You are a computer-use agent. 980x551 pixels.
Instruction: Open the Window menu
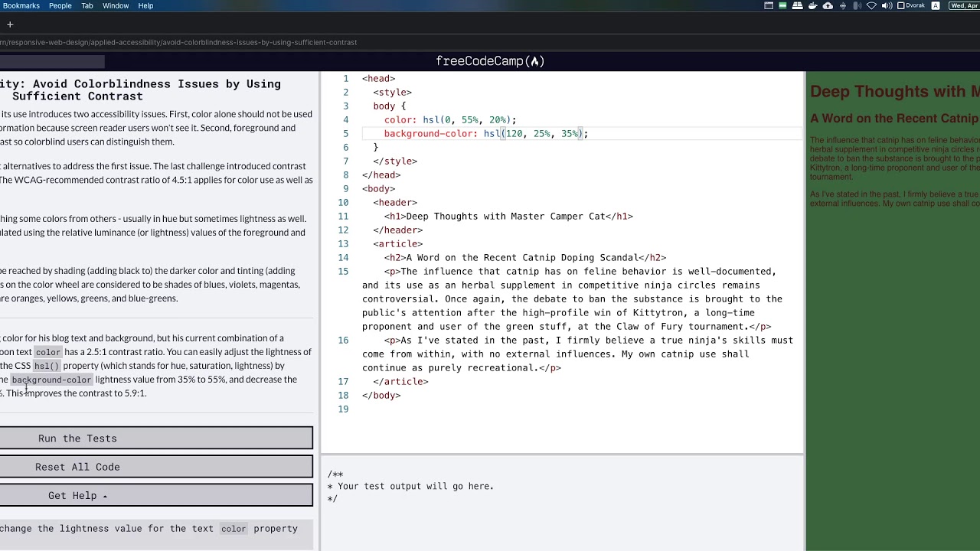pos(116,5)
